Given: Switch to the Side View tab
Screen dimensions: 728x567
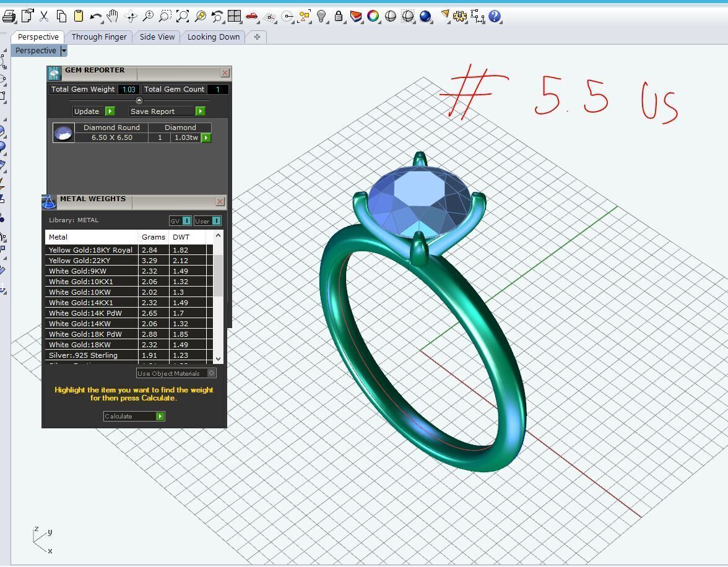Looking at the screenshot, I should point(157,37).
